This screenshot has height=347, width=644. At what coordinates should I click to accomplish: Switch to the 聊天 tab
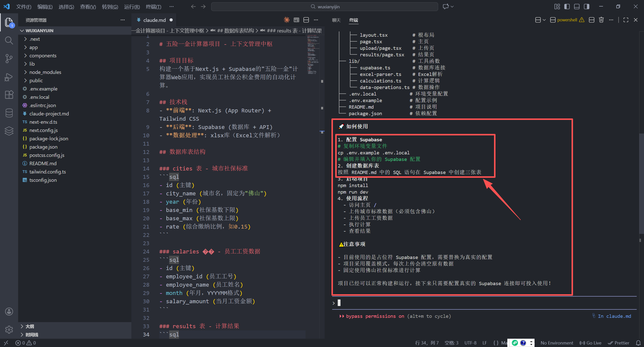pyautogui.click(x=336, y=20)
